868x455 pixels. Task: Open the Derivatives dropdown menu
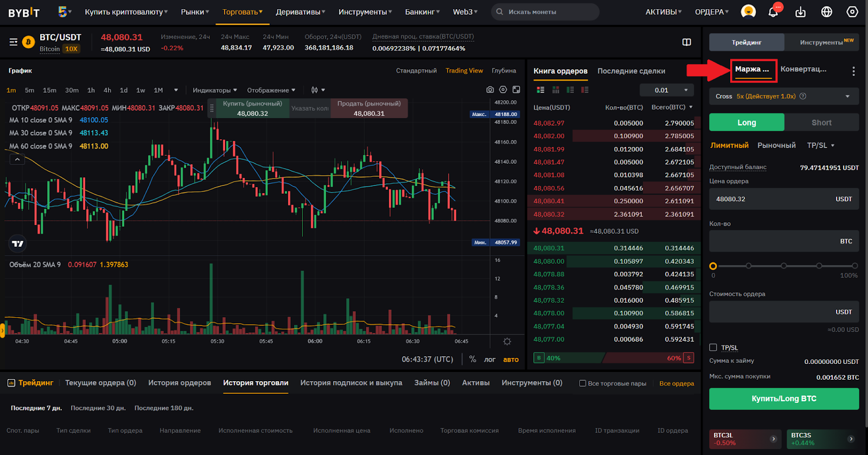[301, 12]
